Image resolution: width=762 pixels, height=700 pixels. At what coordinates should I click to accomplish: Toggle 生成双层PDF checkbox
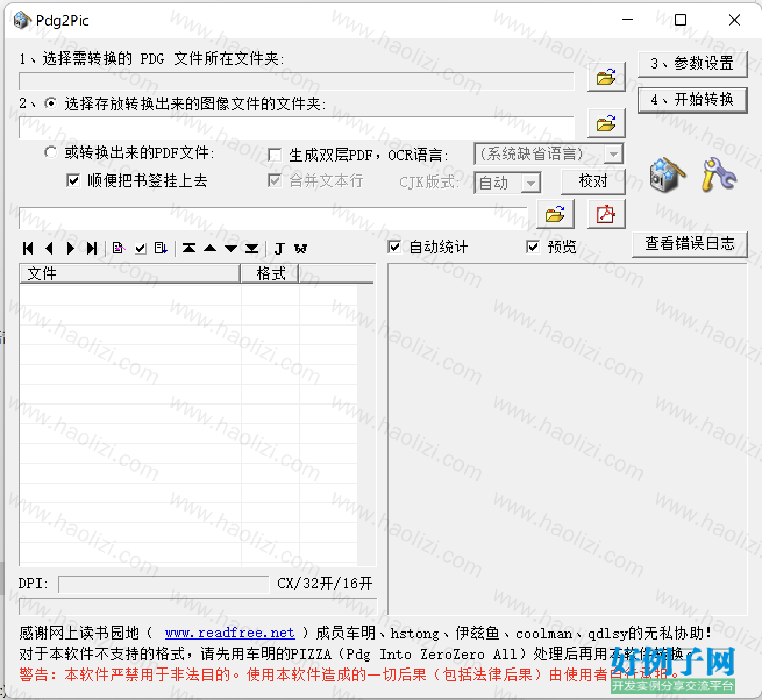click(275, 155)
